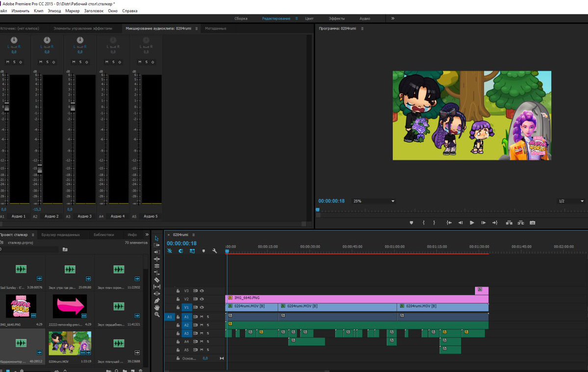
Task: Solo track A2 in the timeline
Action: (x=208, y=325)
